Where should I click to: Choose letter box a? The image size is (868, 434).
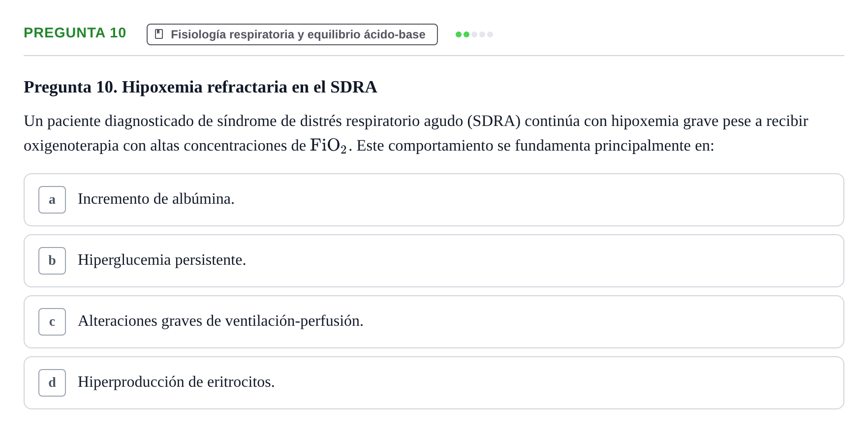pyautogui.click(x=52, y=200)
